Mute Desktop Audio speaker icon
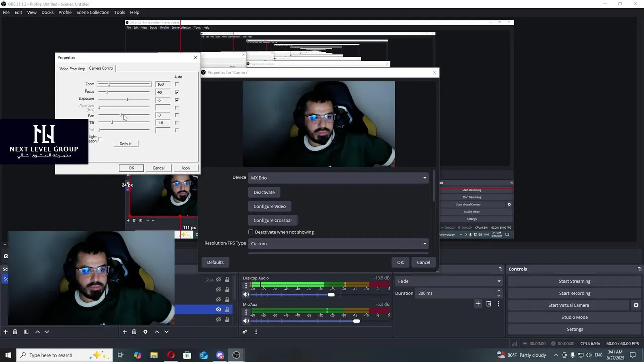This screenshot has height=362, width=644. click(246, 295)
